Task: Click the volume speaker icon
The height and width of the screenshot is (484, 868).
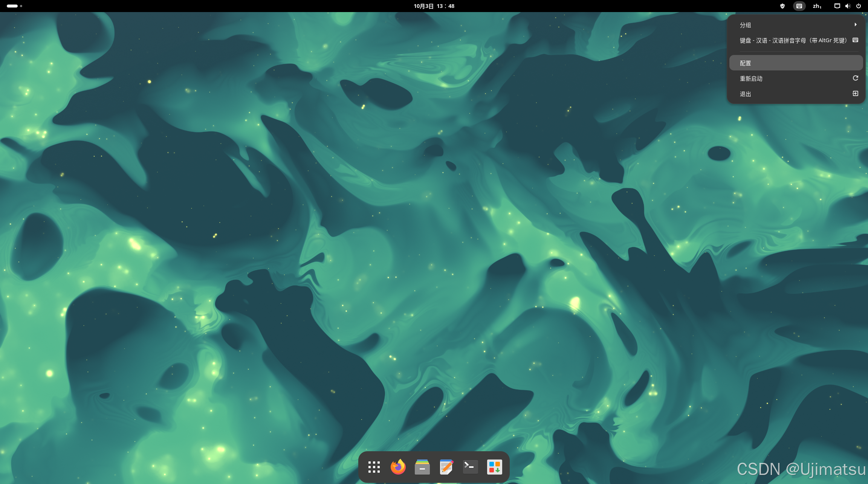Action: coord(848,6)
